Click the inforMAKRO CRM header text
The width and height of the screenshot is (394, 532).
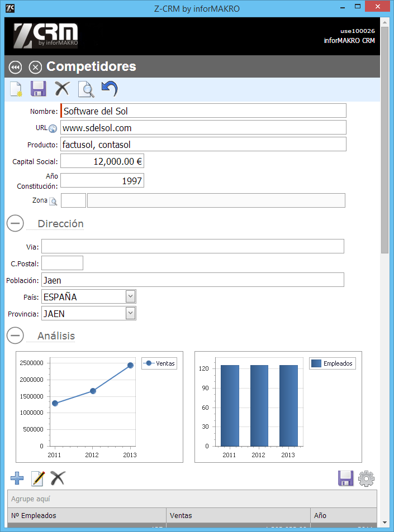[349, 41]
